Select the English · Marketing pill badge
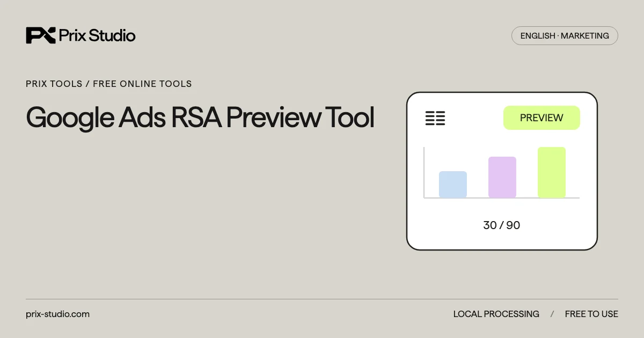The width and height of the screenshot is (644, 338). (565, 36)
